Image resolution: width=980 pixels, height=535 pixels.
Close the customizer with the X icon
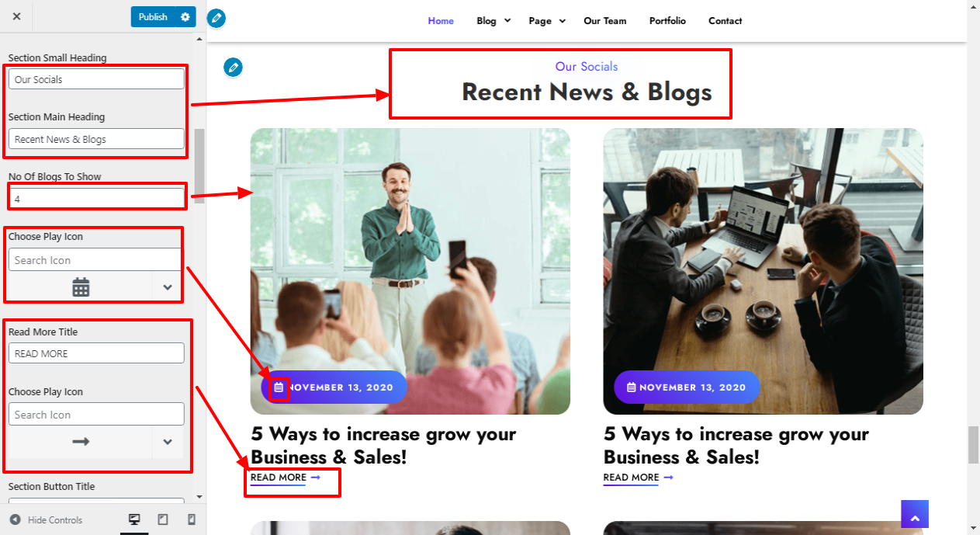click(x=17, y=16)
